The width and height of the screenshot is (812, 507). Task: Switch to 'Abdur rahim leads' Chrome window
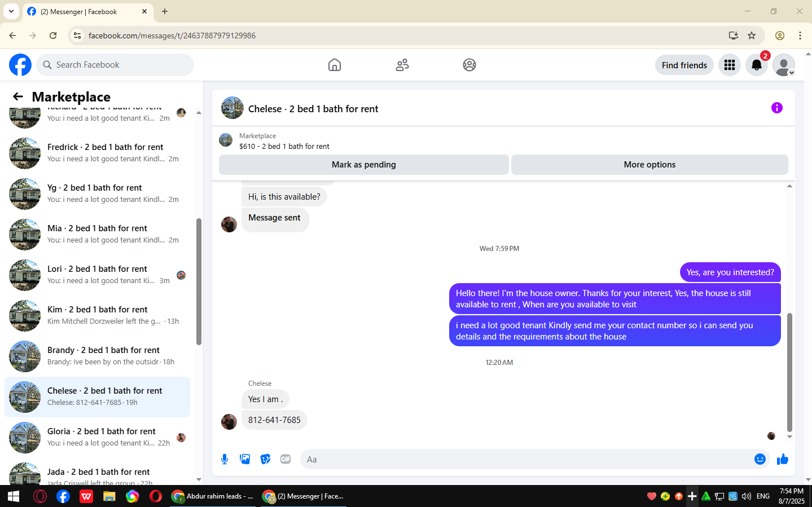pos(212,496)
